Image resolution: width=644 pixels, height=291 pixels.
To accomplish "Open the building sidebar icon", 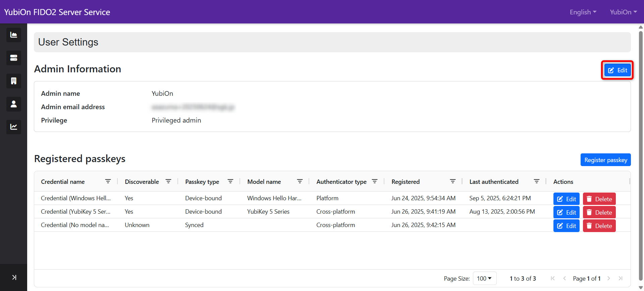I will (x=13, y=81).
